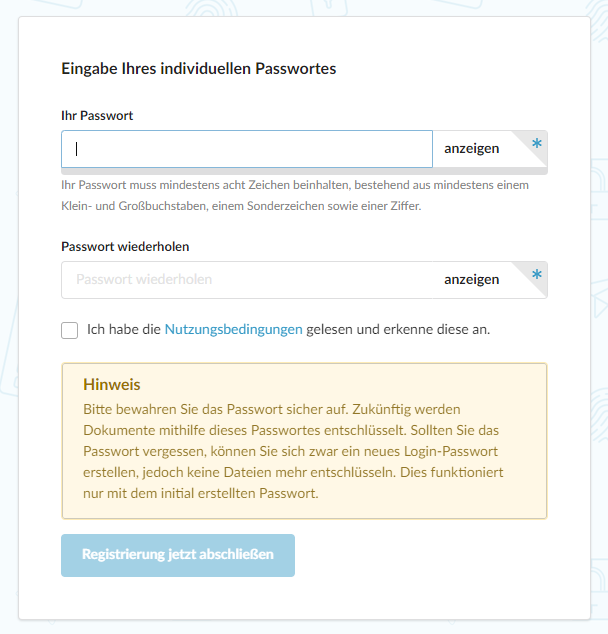The image size is (608, 634).
Task: Click 'Ich habe die' checkbox label text
Action: (x=124, y=329)
